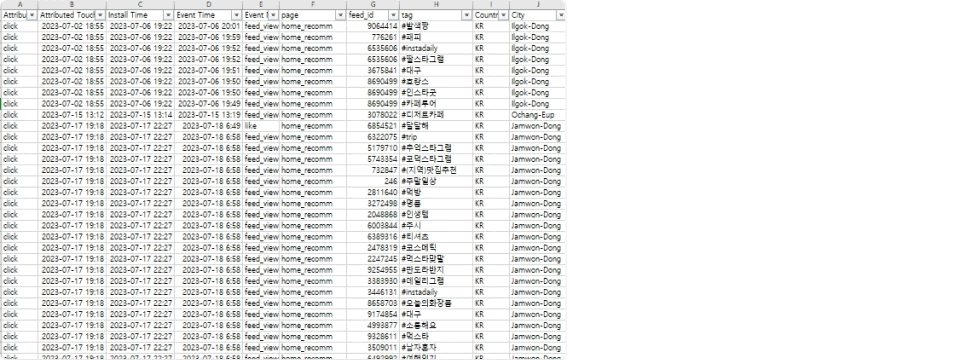Screen dimensions: 980x360
Task: Select the 'tag' header cell
Action: pyautogui.click(x=436, y=14)
